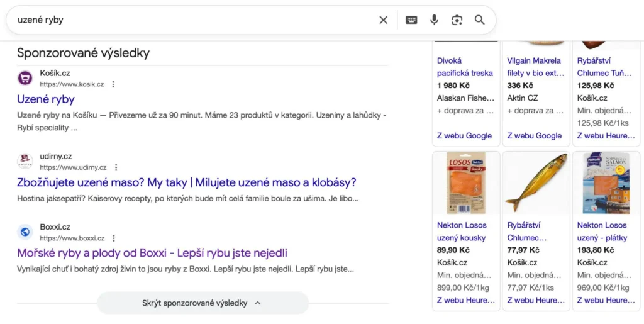Open the three-dot menu next to boxxi.cz URL
Image resolution: width=644 pixels, height=324 pixels.
pyautogui.click(x=114, y=238)
